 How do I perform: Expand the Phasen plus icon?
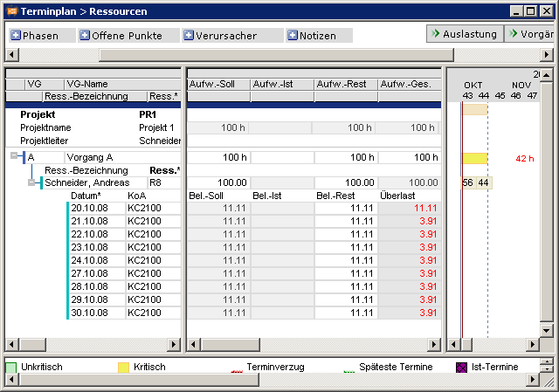[x=16, y=35]
